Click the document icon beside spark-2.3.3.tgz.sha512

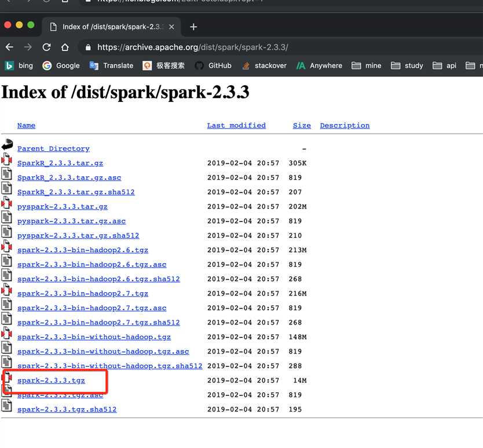[x=7, y=406]
